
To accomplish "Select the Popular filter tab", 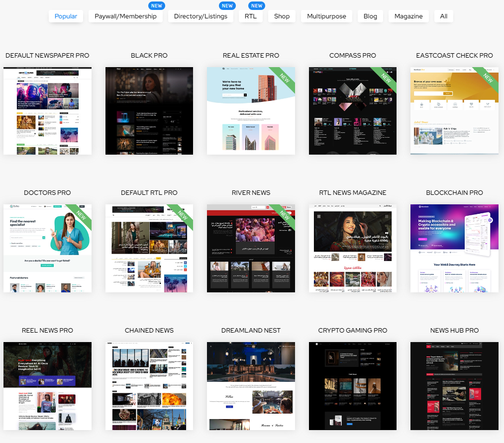I will point(66,16).
